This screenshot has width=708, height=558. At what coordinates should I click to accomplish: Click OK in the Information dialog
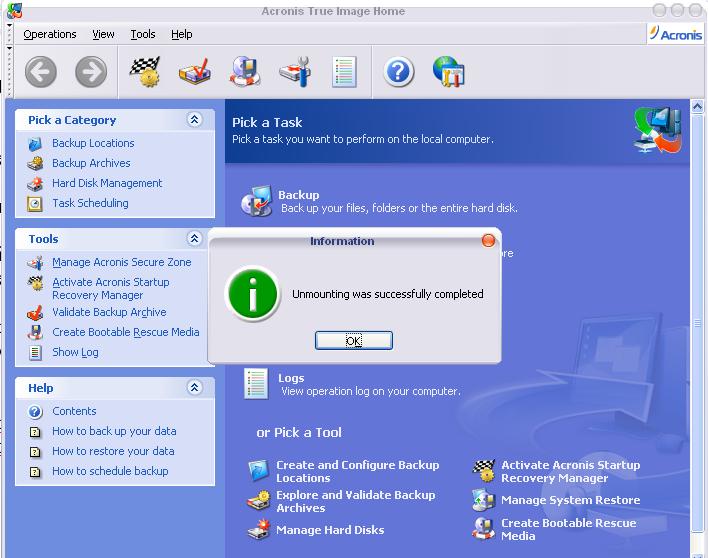pos(354,340)
